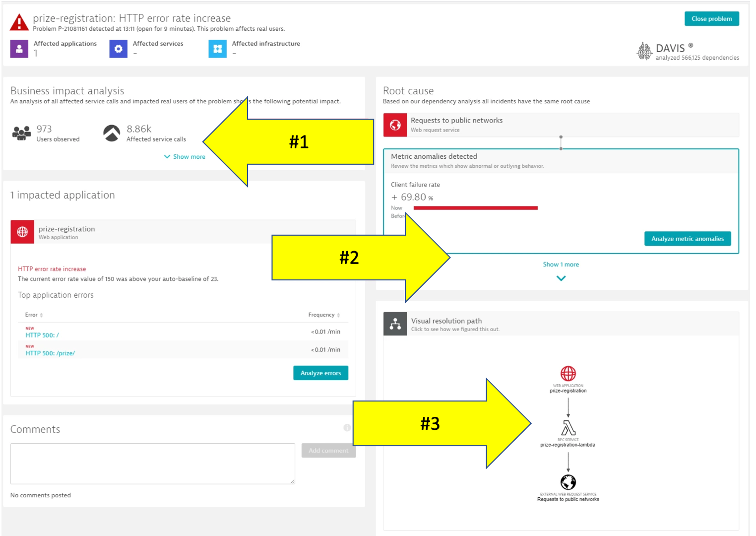This screenshot has width=756, height=536.
Task: Click the Affected service calls icon
Action: point(112,133)
